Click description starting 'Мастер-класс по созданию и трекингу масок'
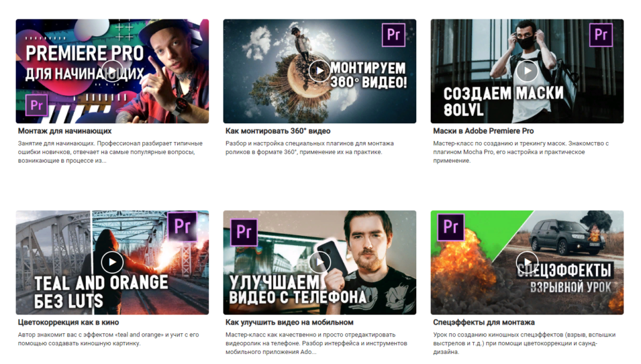Viewport: 641px width, 364px height. point(521,152)
